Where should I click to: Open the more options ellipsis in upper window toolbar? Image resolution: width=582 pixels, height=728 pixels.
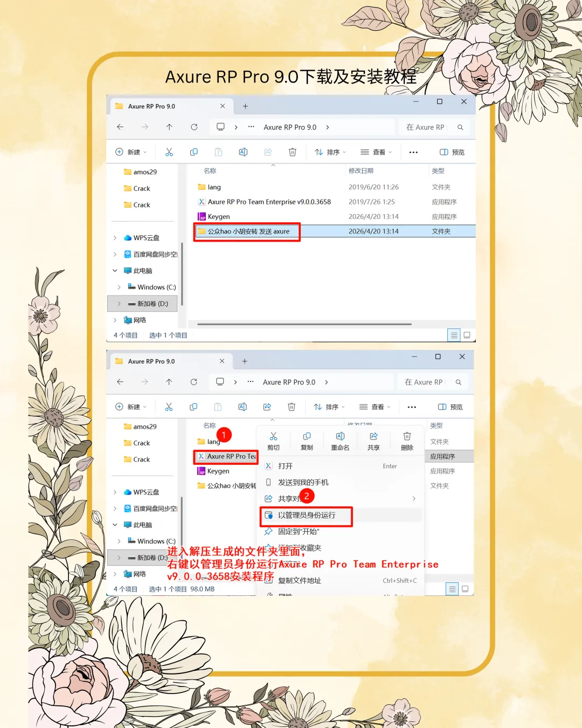[413, 153]
